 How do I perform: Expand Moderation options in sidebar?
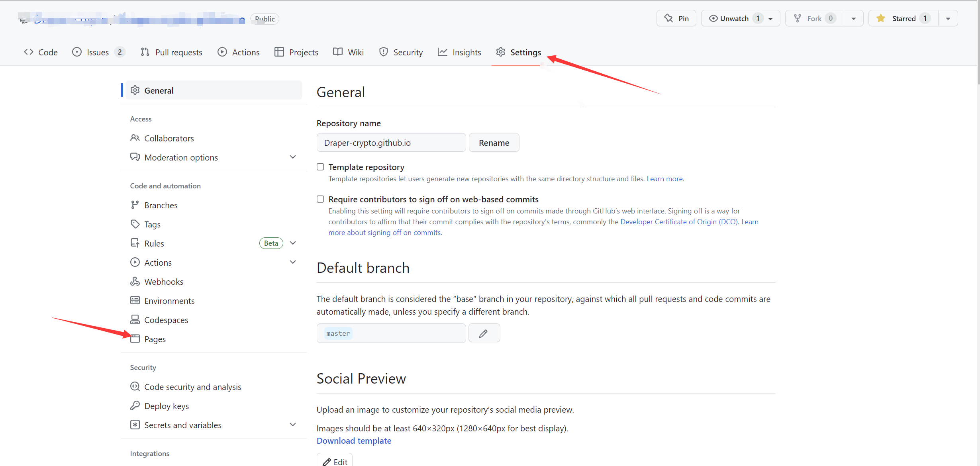pyautogui.click(x=293, y=157)
